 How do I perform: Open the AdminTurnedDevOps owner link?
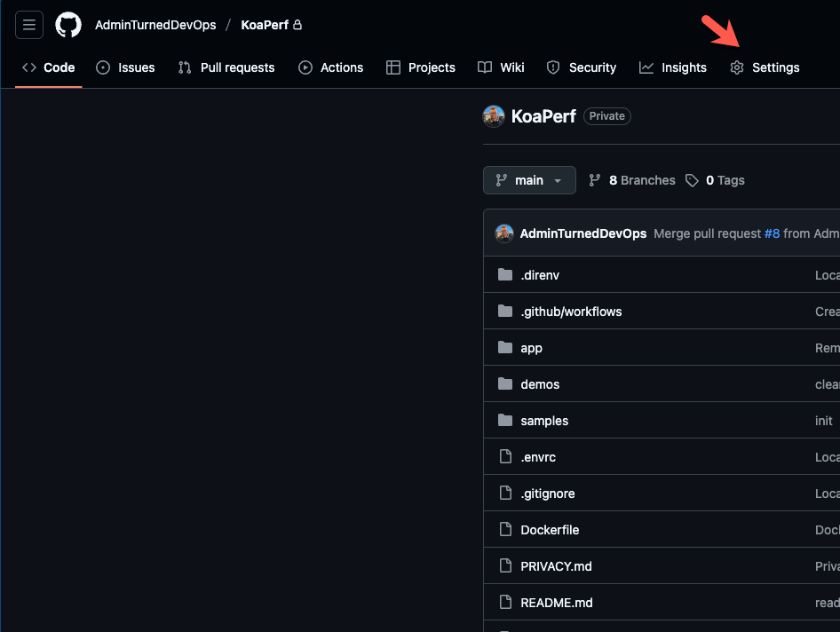coord(155,25)
